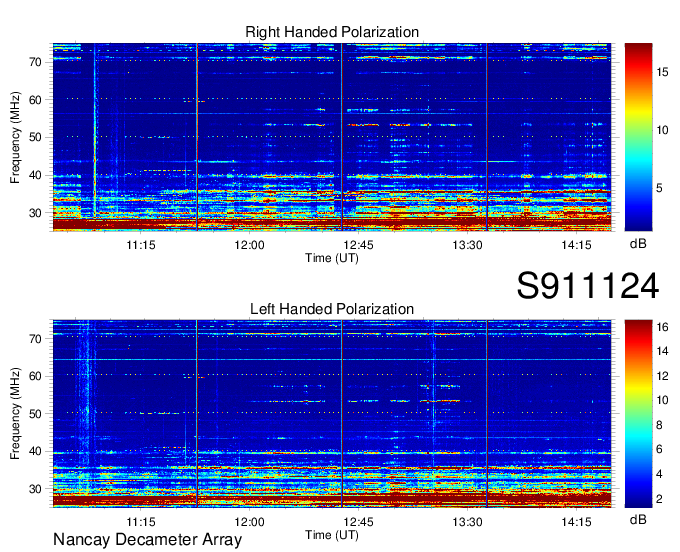
Task: Click the 40 MHz tick on Left Handed plot
Action: 35,451
